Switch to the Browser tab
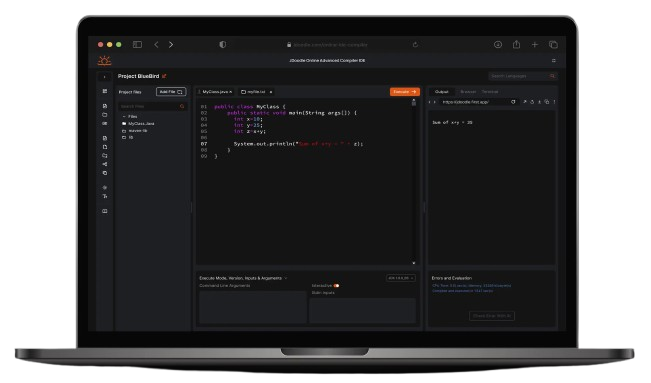Image resolution: width=651 pixels, height=383 pixels. click(x=468, y=92)
